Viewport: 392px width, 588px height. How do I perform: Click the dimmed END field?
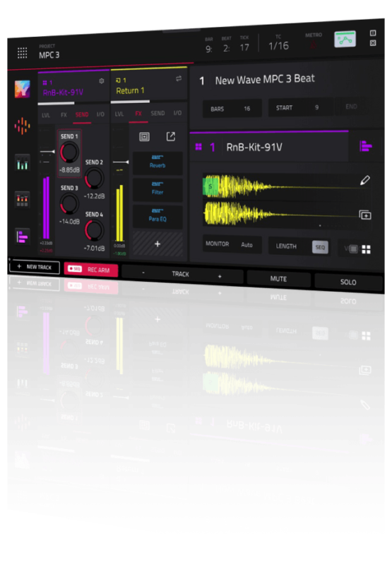click(351, 107)
